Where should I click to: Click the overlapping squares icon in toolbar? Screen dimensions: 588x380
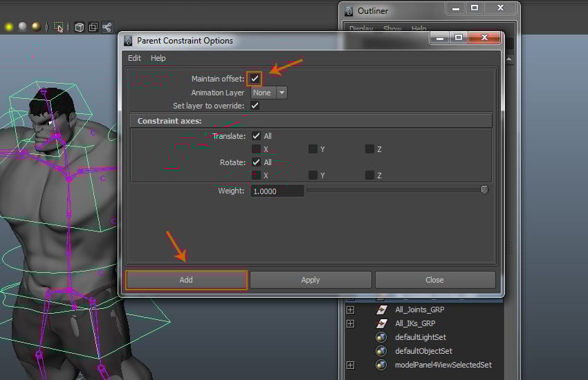[x=93, y=28]
